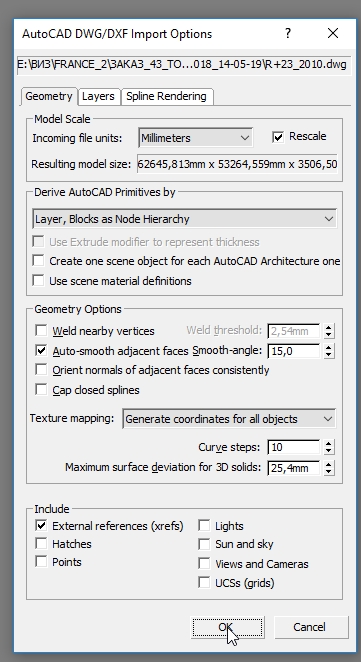361x662 pixels.
Task: Enable Points in Include section
Action: (x=41, y=562)
